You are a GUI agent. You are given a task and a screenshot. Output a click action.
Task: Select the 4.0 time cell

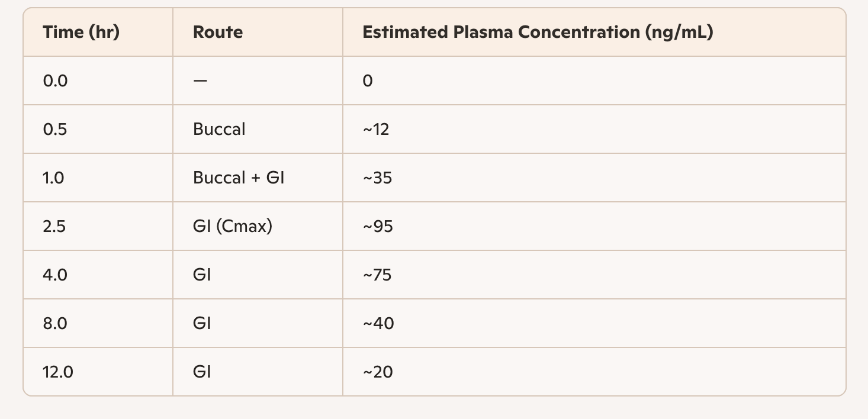pos(55,275)
